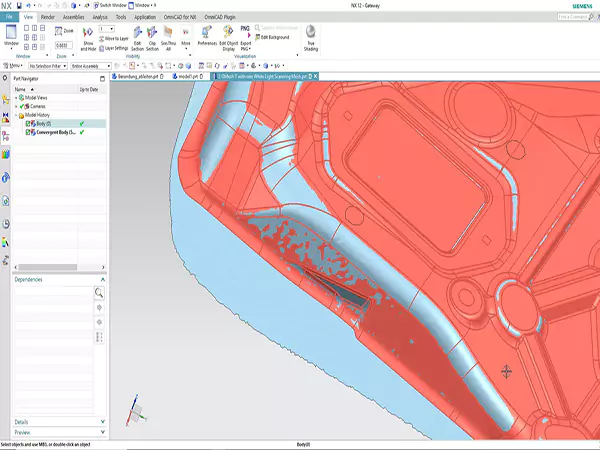The image size is (600, 450).
Task: Expand the Preview section
Action: (x=103, y=432)
